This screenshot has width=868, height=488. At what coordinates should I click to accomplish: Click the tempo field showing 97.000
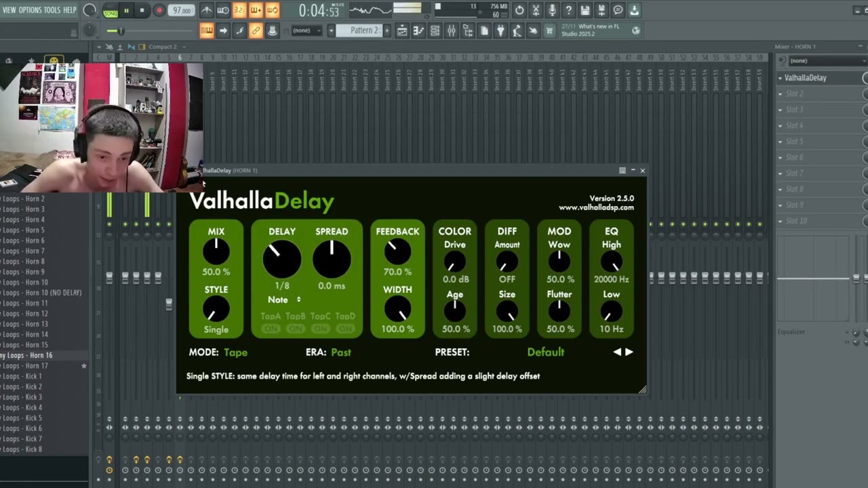[x=182, y=10]
